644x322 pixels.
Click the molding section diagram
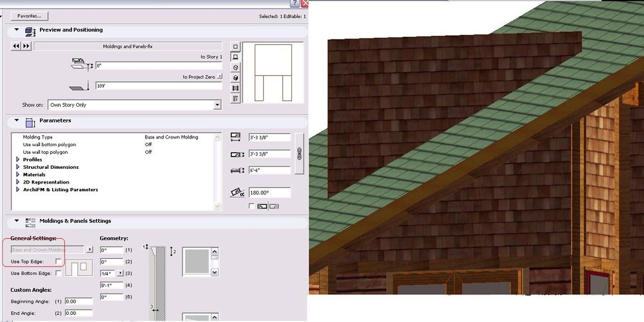pos(158,283)
